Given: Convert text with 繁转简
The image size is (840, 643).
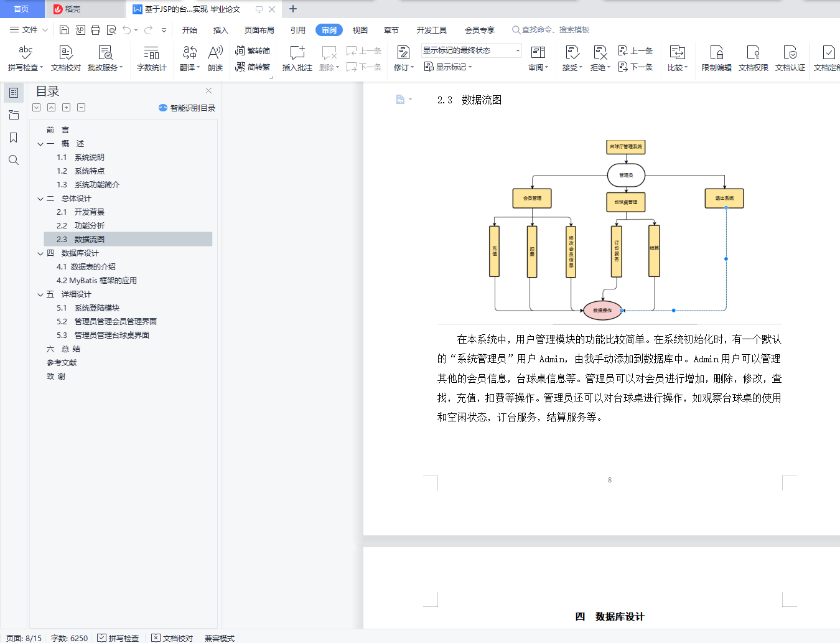Looking at the screenshot, I should [253, 50].
